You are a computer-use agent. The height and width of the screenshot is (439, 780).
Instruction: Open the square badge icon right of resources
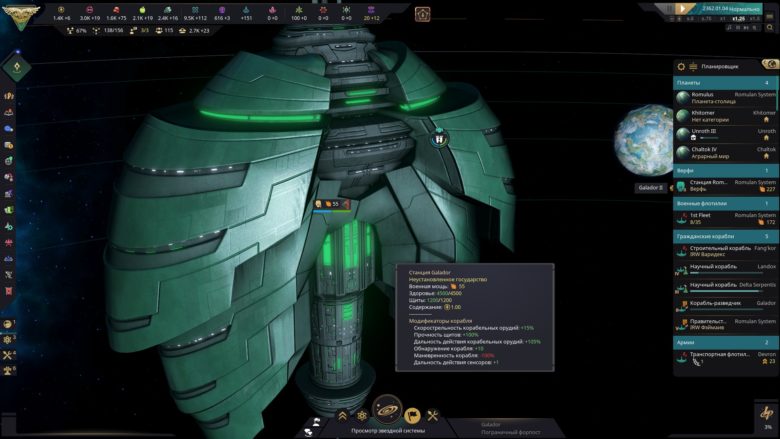click(x=422, y=14)
